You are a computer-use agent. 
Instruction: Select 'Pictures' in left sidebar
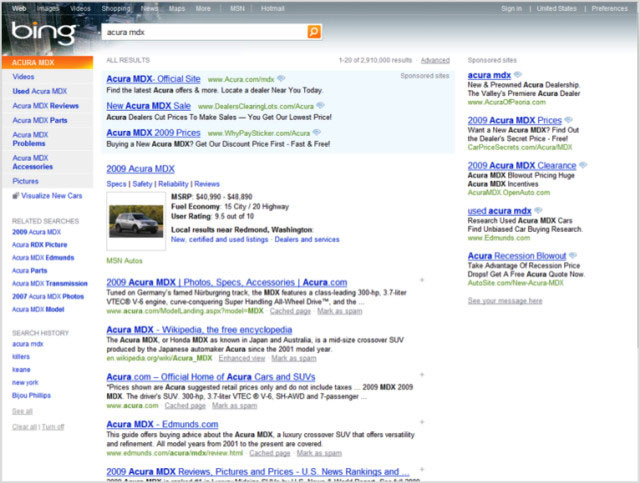[x=25, y=181]
